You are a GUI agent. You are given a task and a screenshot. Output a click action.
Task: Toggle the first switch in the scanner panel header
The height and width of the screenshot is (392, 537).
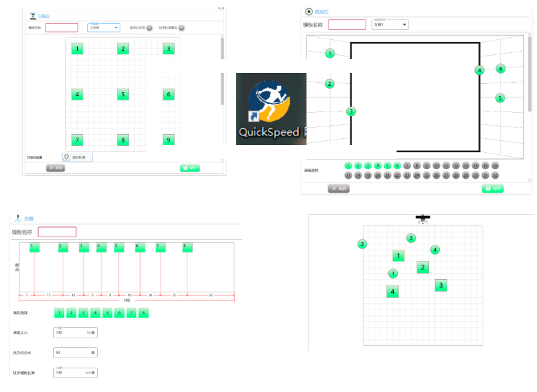[150, 28]
